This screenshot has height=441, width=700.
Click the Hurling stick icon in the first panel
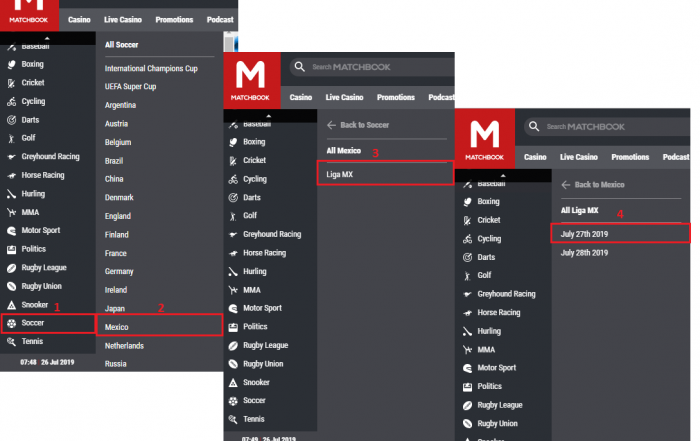pyautogui.click(x=12, y=194)
